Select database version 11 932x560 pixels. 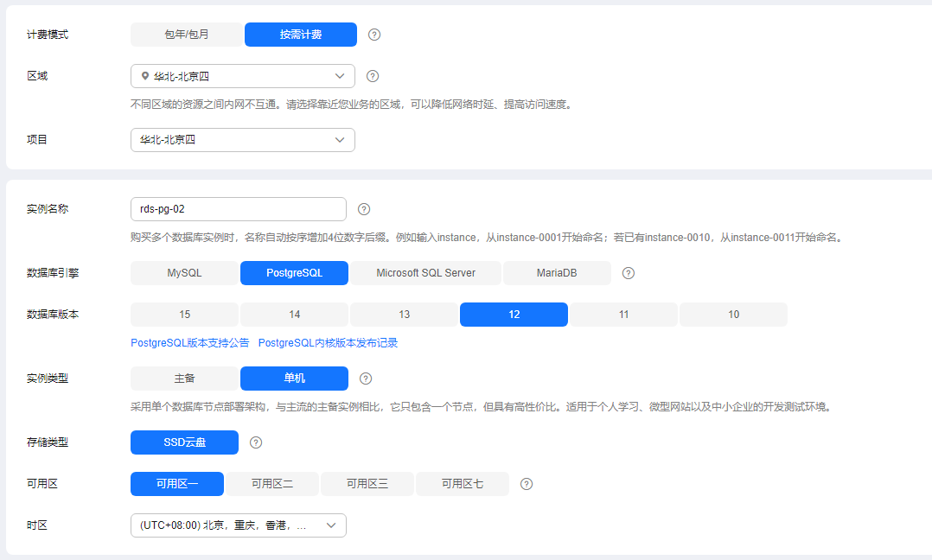(x=623, y=315)
